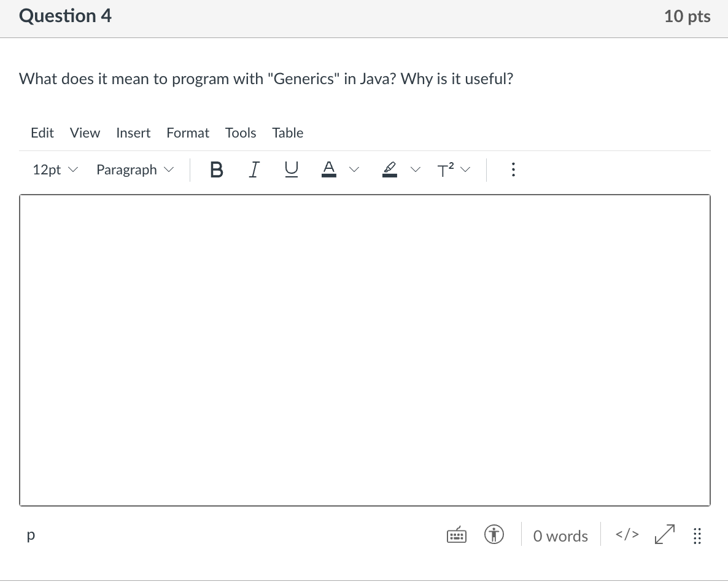Switch to the raw HTML editor

(x=626, y=535)
